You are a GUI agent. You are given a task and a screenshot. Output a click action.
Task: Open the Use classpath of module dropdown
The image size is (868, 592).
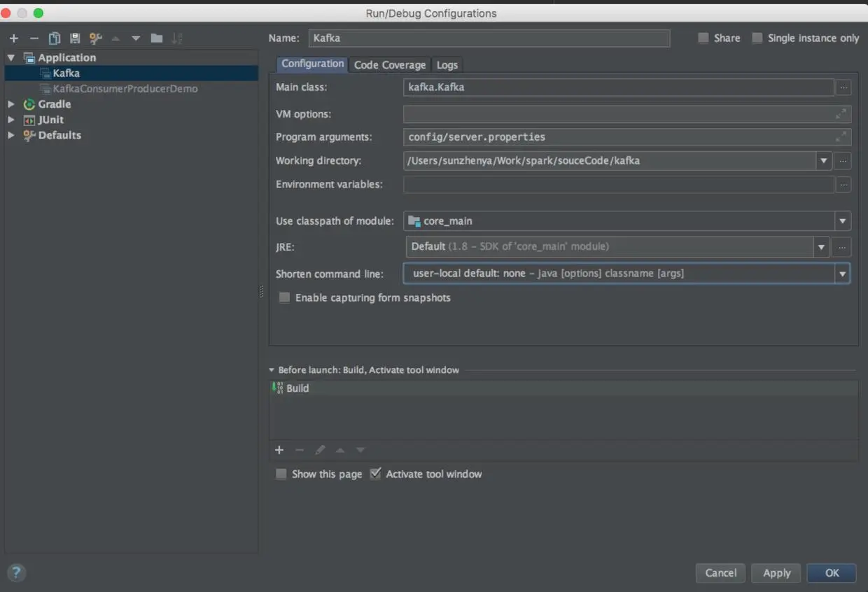point(842,221)
